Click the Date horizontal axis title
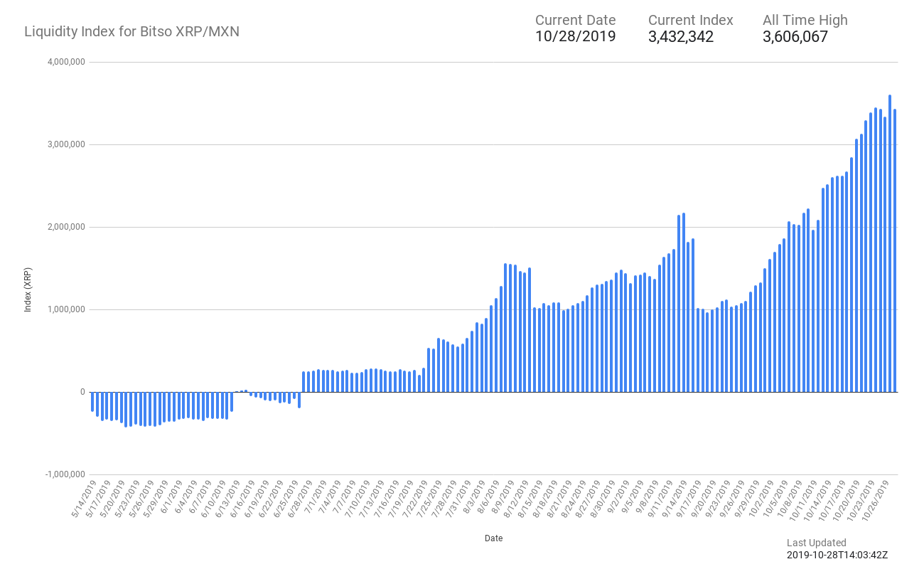Image resolution: width=924 pixels, height=569 pixels. pos(494,538)
